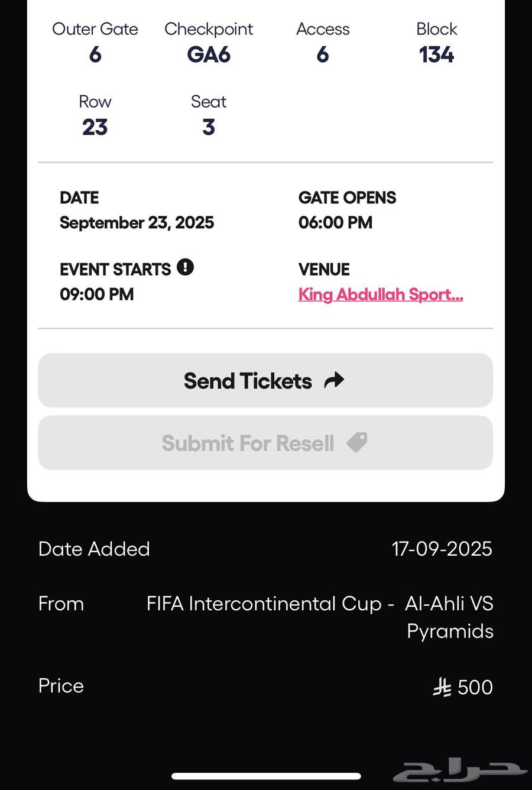The width and height of the screenshot is (532, 790).
Task: Tap the Access 6 value
Action: pos(323,55)
